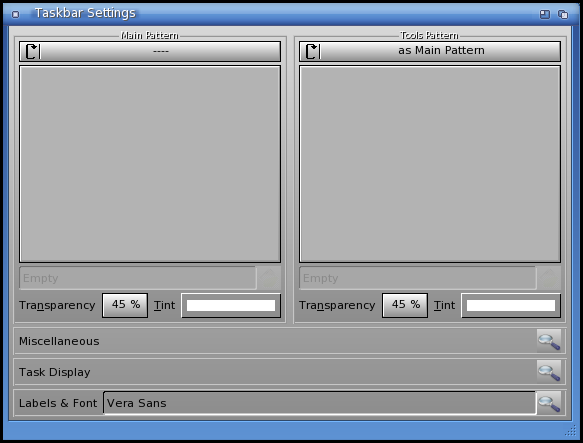Click Main Pattern transparency 45 % field
The image size is (583, 443).
[125, 305]
